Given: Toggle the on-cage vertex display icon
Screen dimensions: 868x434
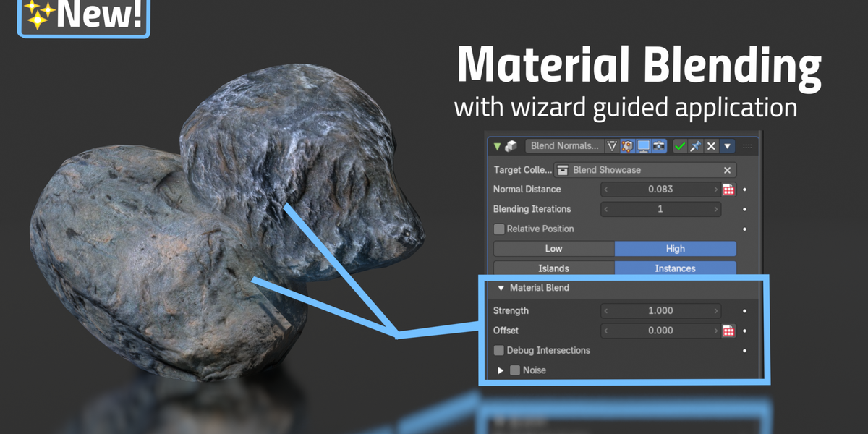Looking at the screenshot, I should (x=613, y=146).
